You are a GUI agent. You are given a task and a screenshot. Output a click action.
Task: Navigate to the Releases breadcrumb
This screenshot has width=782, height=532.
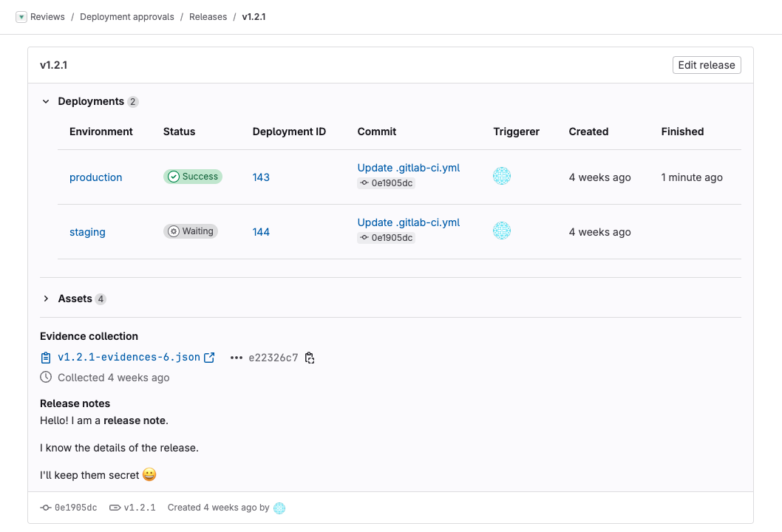[x=208, y=16]
